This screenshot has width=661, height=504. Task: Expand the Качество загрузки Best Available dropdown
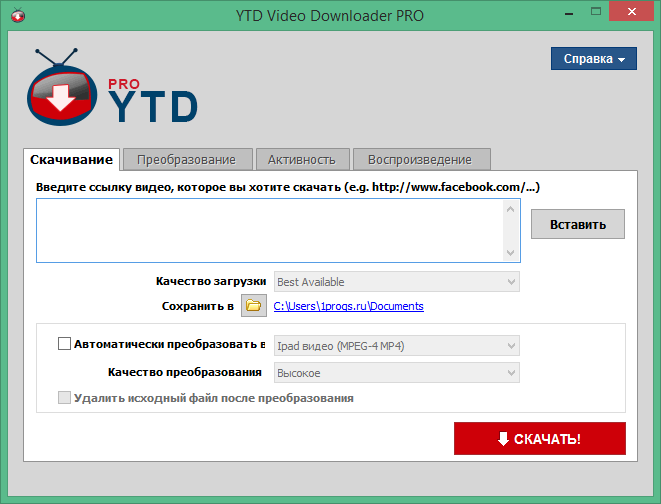[x=397, y=282]
